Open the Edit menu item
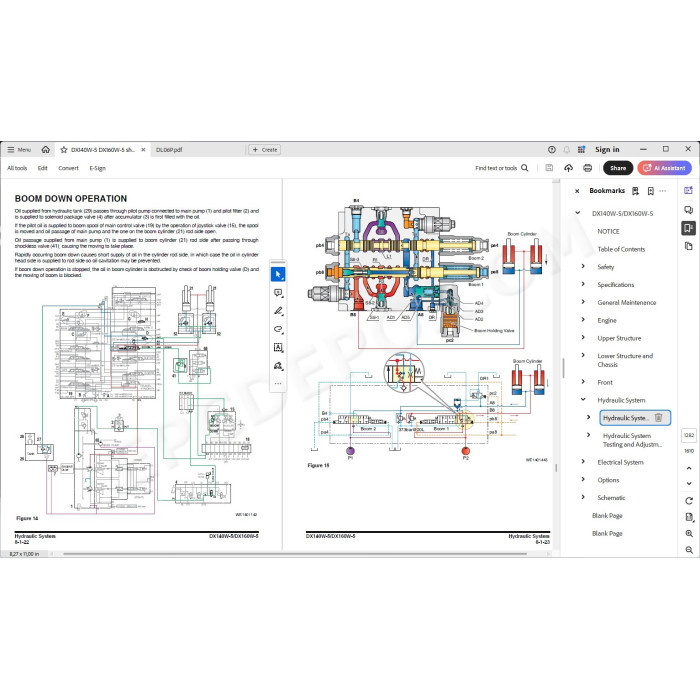Image resolution: width=700 pixels, height=700 pixels. click(x=42, y=168)
